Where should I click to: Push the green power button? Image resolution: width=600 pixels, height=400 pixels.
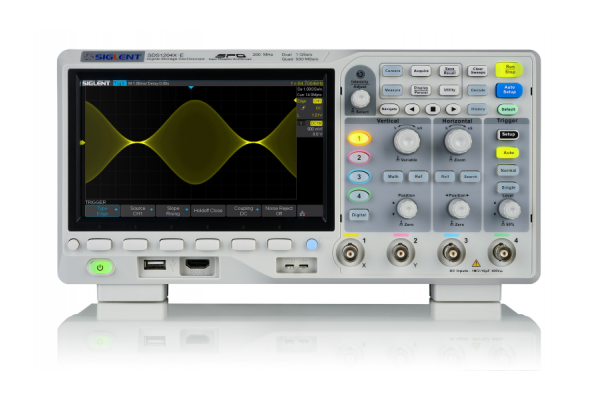pos(100,267)
